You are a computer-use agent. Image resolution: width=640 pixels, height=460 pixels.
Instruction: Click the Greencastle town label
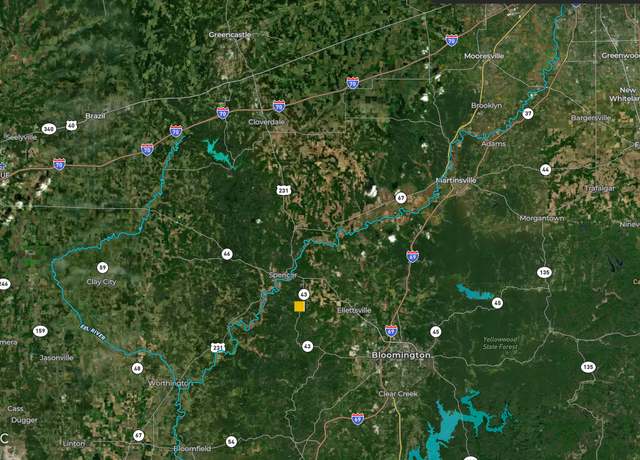click(x=230, y=35)
